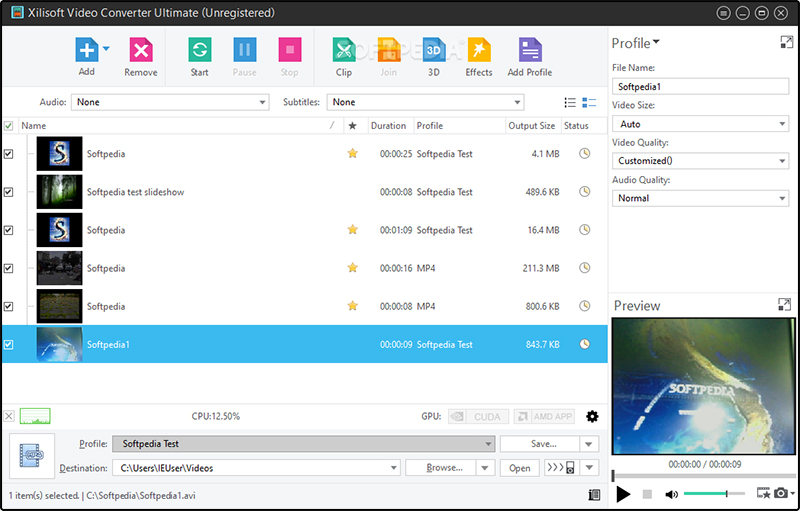Click the Add file icon
Viewport: 800px width, 511px height.
tap(86, 50)
